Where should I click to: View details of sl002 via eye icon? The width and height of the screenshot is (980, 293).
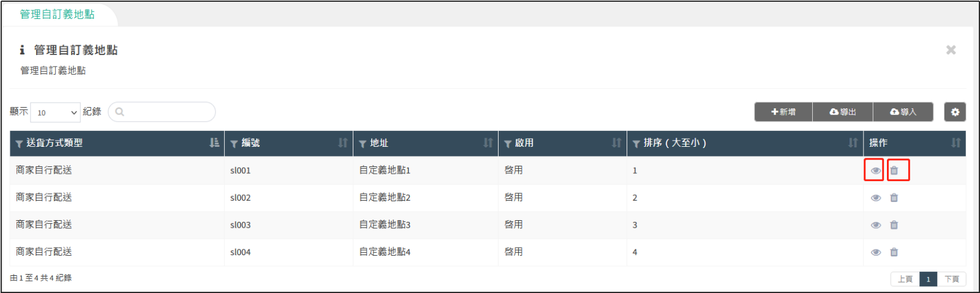point(875,198)
